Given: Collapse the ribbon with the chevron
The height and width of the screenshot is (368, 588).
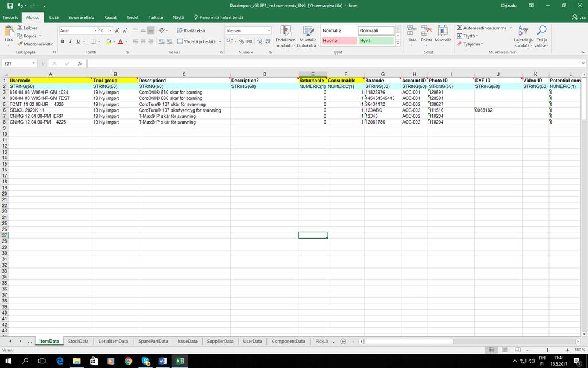Looking at the screenshot, I should click(x=583, y=52).
